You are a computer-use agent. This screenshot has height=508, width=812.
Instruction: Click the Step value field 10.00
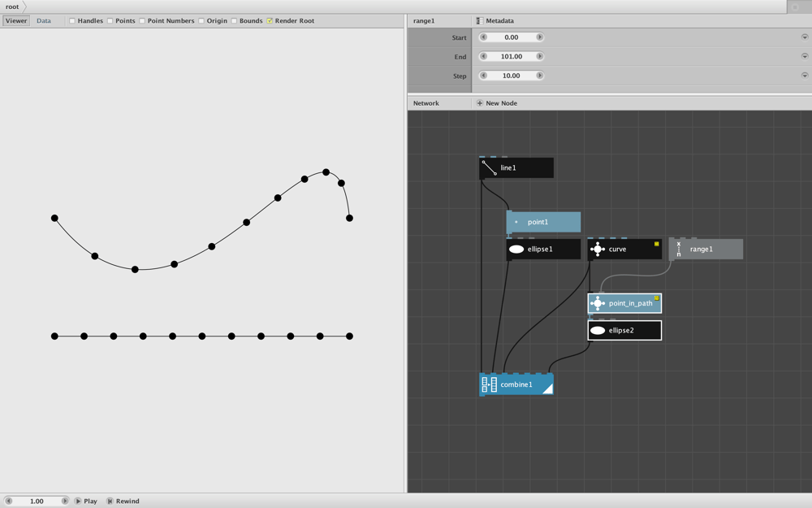coord(511,76)
